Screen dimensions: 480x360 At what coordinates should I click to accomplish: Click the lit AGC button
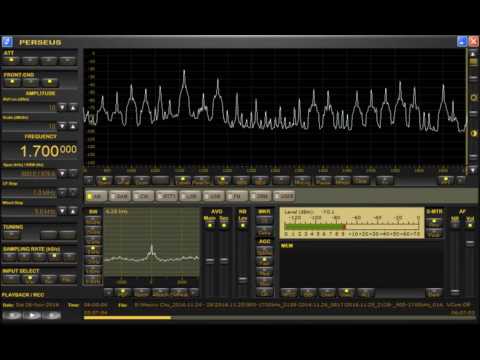point(264,261)
